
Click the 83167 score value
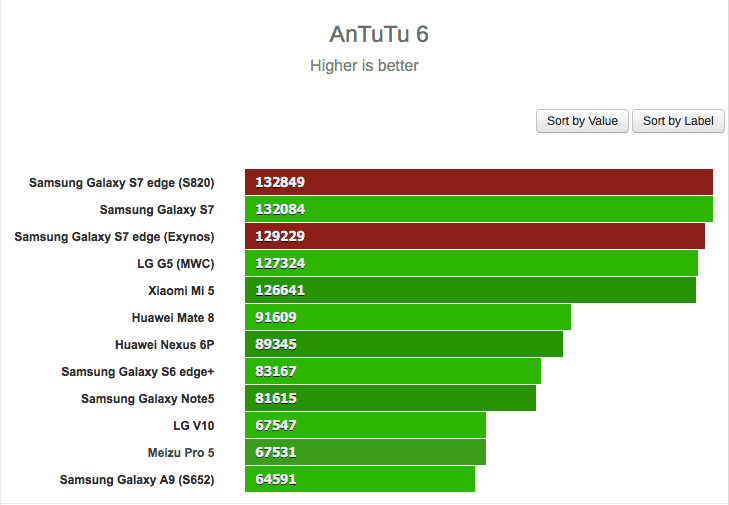[276, 371]
